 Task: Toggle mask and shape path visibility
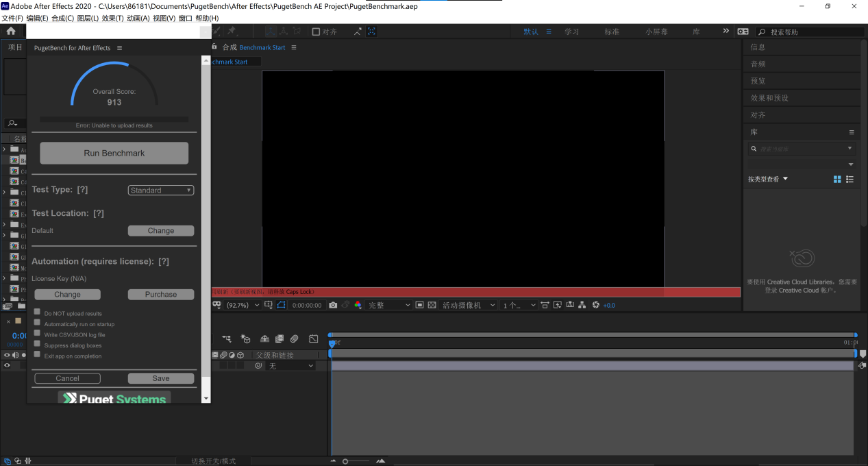(x=281, y=305)
